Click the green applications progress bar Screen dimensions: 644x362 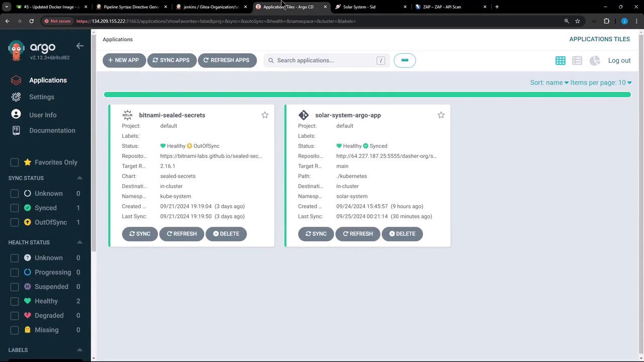(x=367, y=95)
